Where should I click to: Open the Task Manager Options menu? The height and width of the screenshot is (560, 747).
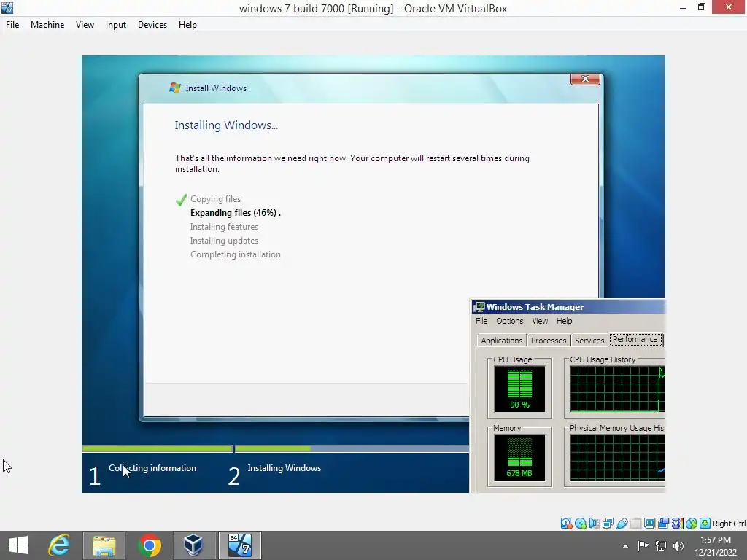click(x=510, y=321)
